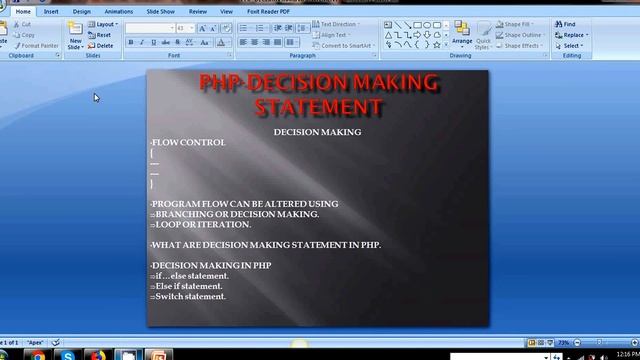Open Text Direction dropdown

coord(336,24)
